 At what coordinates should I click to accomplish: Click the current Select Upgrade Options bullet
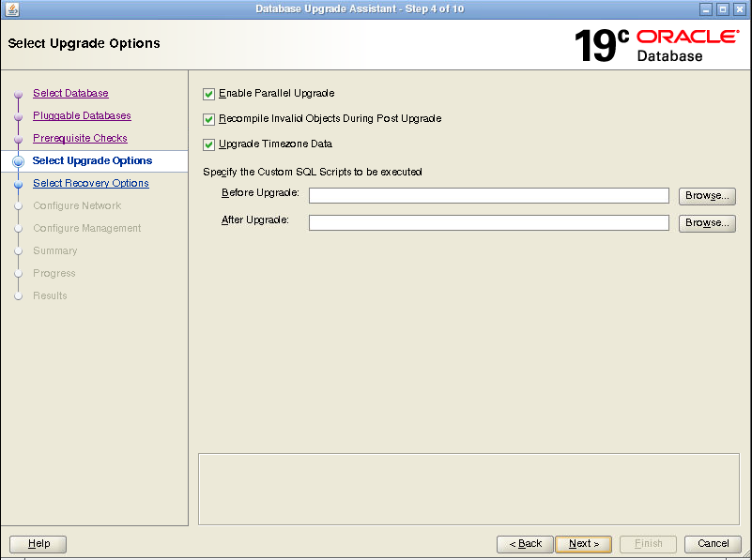[18, 161]
